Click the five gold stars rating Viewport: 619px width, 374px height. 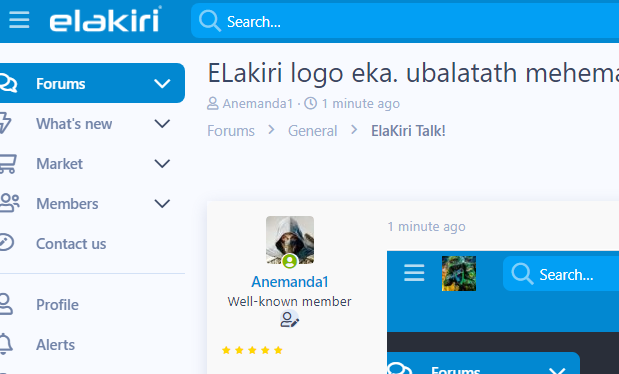tap(252, 350)
